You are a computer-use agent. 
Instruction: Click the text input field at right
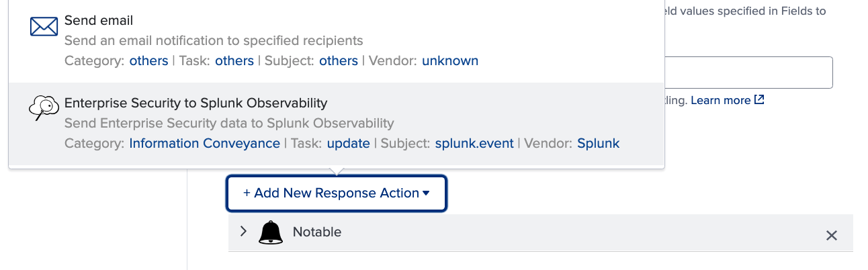(x=748, y=73)
